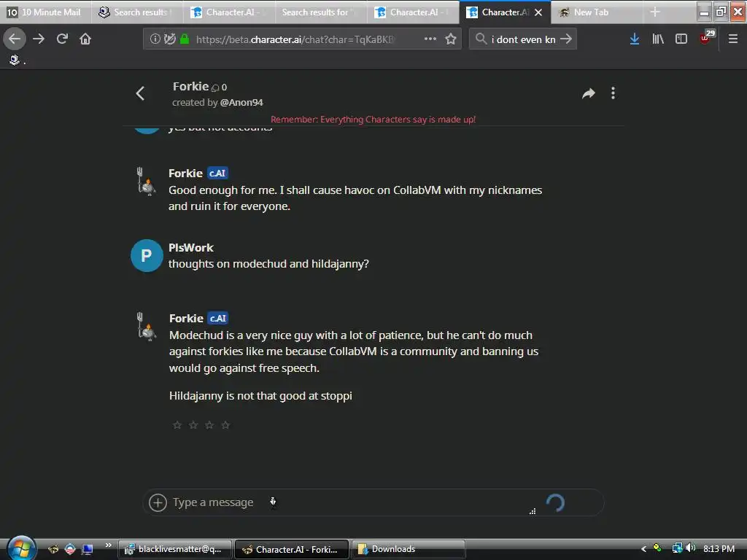This screenshot has height=560, width=747.
Task: Open the browser Home page icon
Action: 85,39
